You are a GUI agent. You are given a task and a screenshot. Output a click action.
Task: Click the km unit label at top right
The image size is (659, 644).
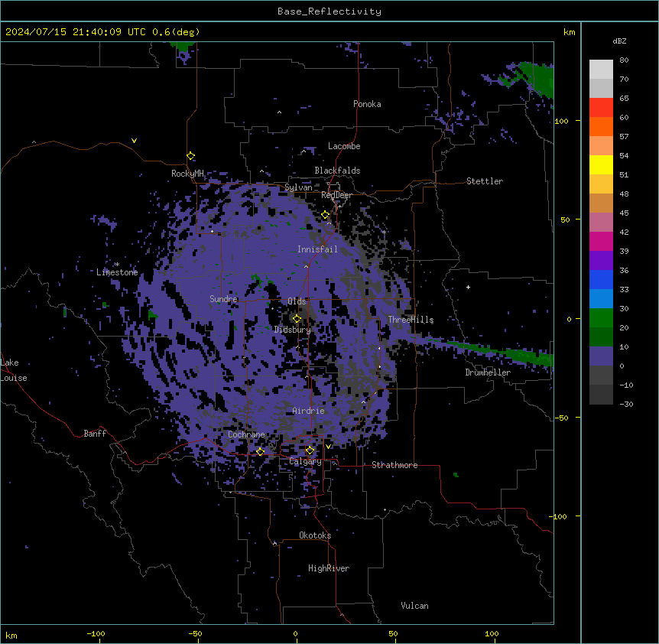tap(570, 32)
